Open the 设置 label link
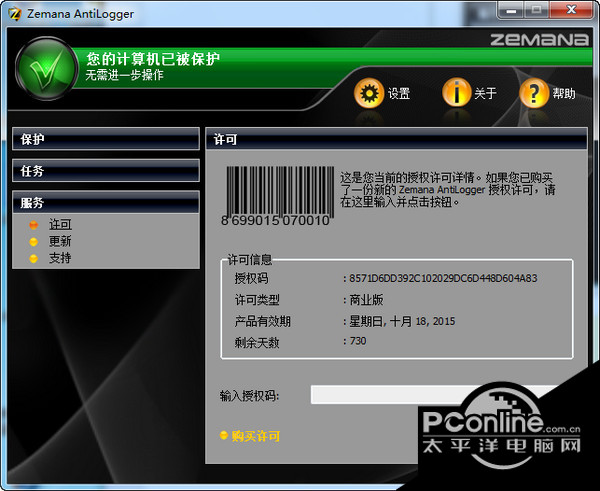 (x=399, y=93)
